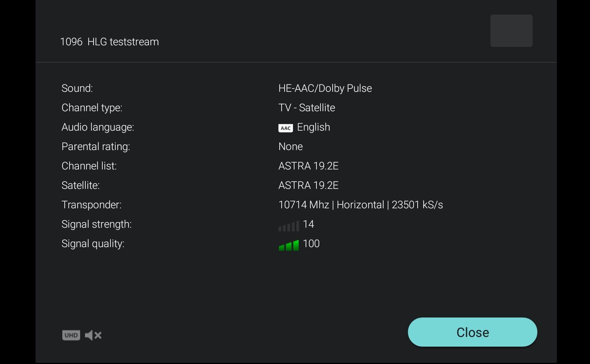Viewport: 590px width, 364px height.
Task: Click the Close button
Action: coord(472,332)
